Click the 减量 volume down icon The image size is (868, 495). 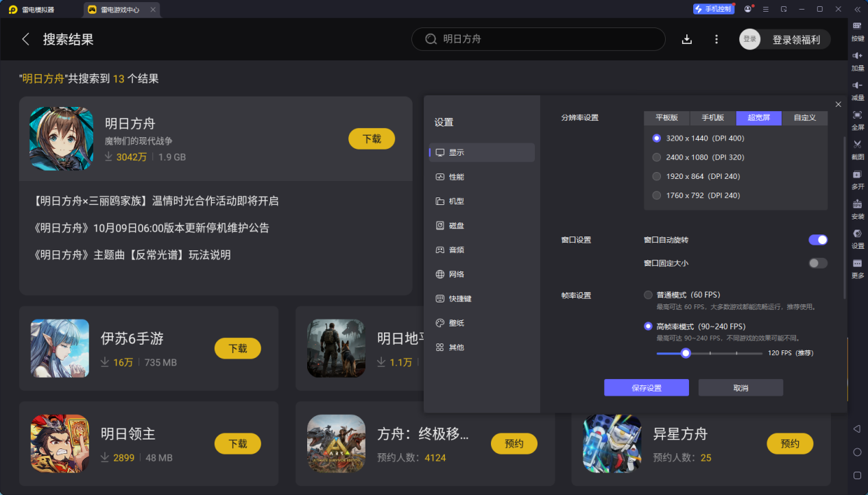point(857,84)
